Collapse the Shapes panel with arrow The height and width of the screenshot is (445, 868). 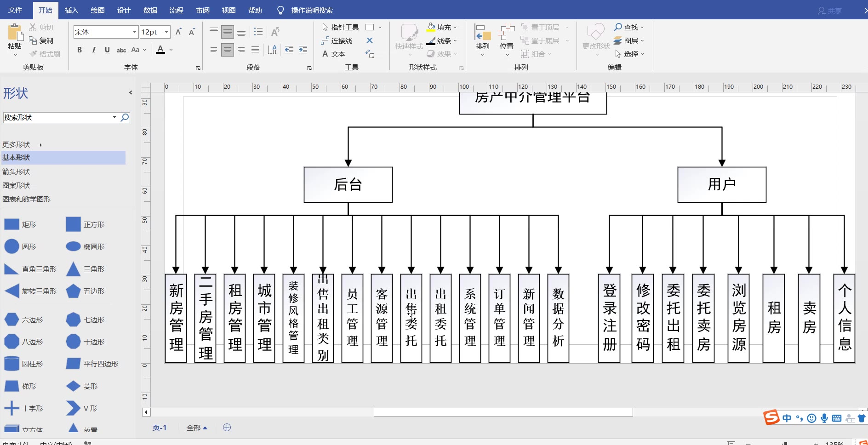[131, 92]
